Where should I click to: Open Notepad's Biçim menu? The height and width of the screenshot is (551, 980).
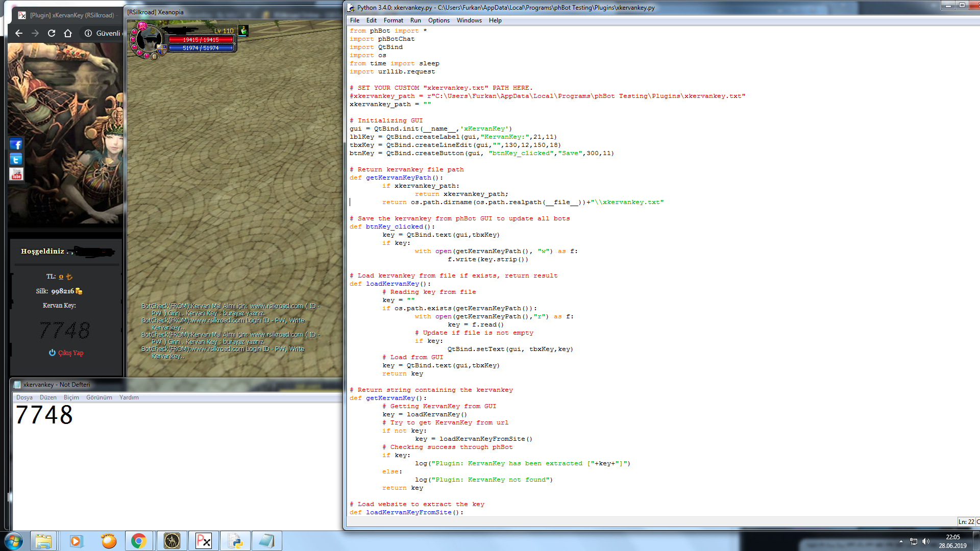click(71, 397)
